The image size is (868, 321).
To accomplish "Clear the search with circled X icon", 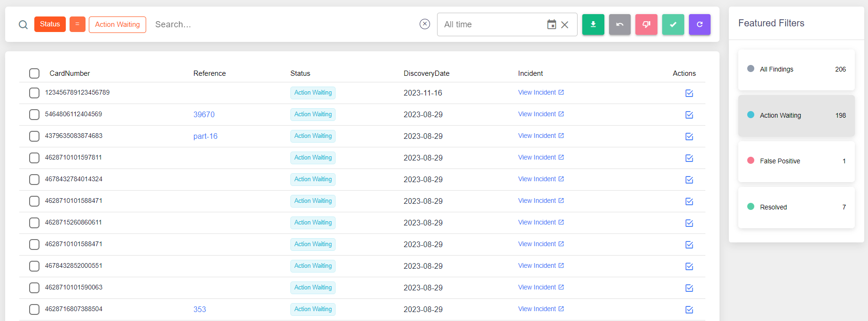I will [425, 24].
